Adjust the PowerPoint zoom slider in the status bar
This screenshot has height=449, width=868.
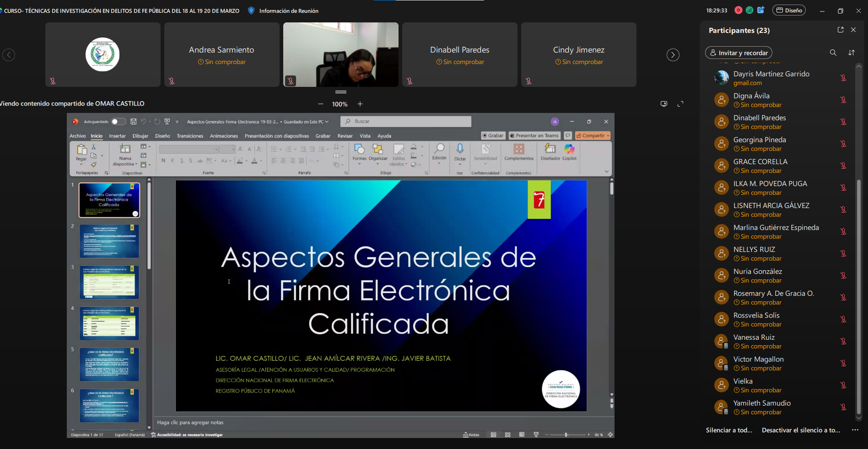[566, 435]
